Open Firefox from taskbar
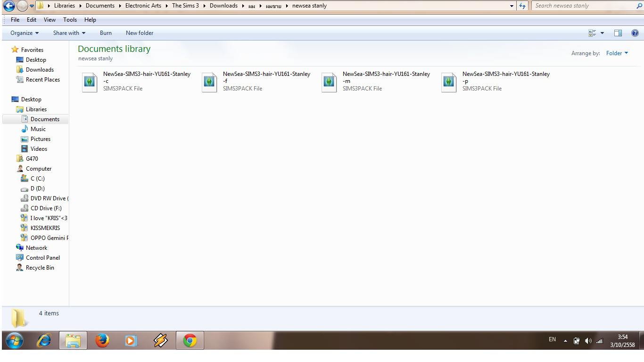 coord(102,340)
